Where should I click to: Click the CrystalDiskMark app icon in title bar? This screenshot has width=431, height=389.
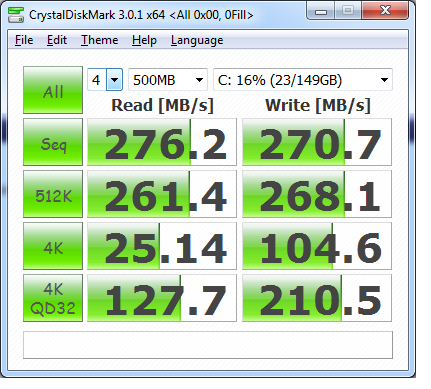point(16,15)
